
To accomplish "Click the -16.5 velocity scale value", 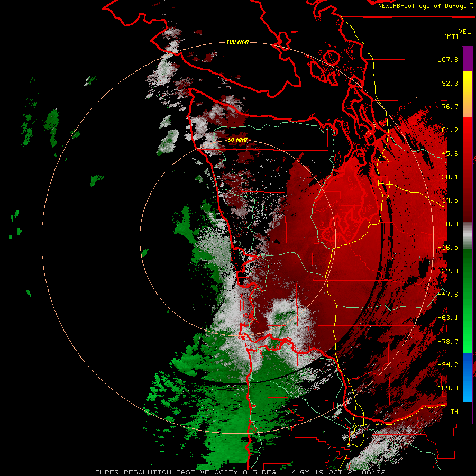I will coord(448,248).
